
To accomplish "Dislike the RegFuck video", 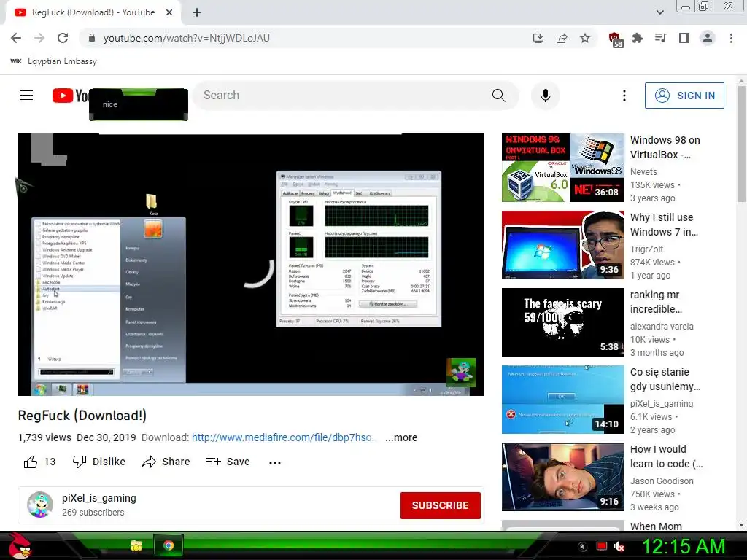I will pos(99,462).
